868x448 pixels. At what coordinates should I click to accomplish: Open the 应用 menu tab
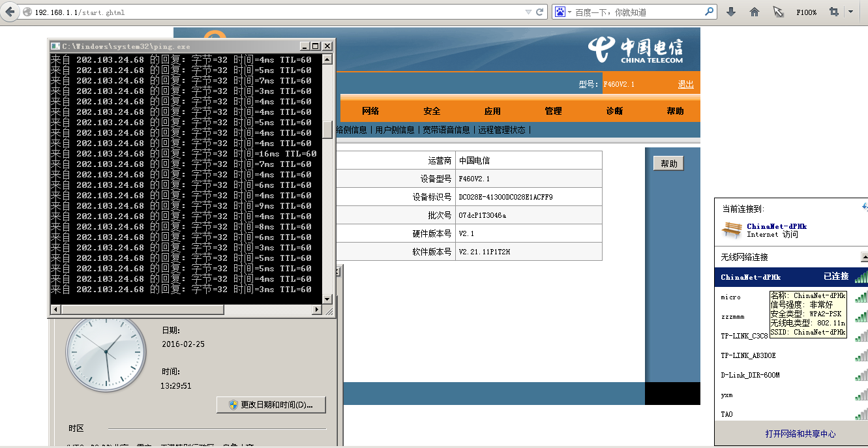coord(492,111)
